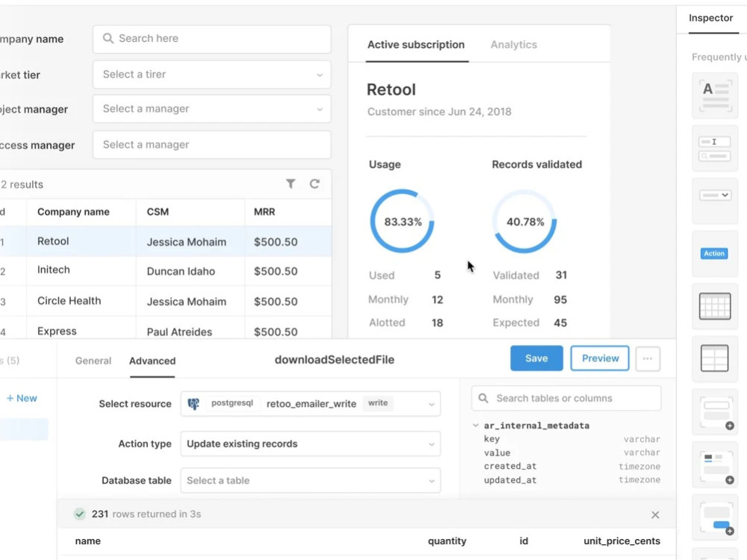Screen dimensions: 747x560
Task: Dismiss the 231 rows returned notification
Action: click(x=655, y=514)
